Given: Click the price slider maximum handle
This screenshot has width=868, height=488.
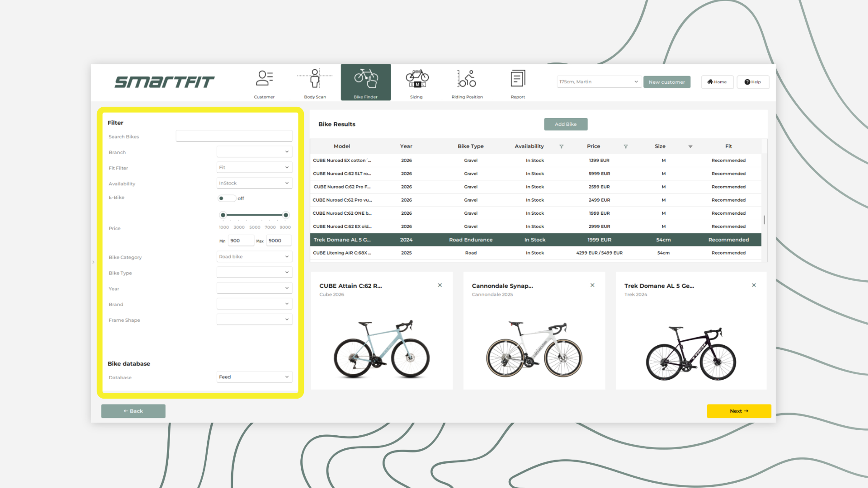Looking at the screenshot, I should point(286,215).
